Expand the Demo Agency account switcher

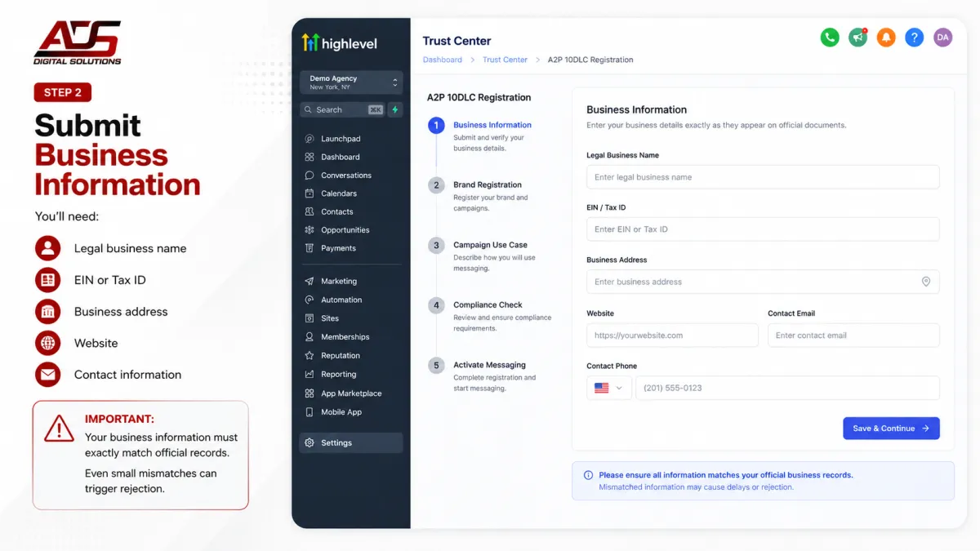pyautogui.click(x=351, y=82)
